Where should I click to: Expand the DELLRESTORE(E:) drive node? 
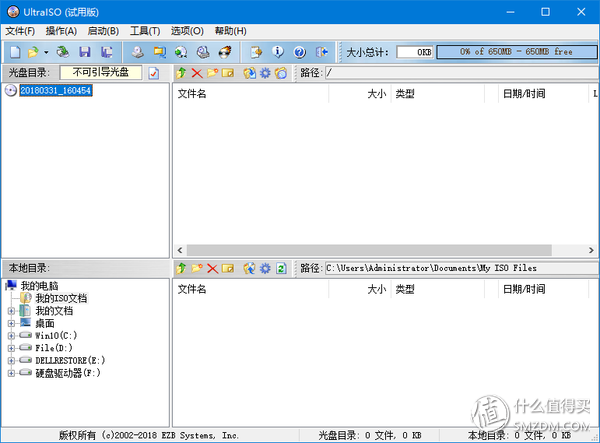point(11,360)
